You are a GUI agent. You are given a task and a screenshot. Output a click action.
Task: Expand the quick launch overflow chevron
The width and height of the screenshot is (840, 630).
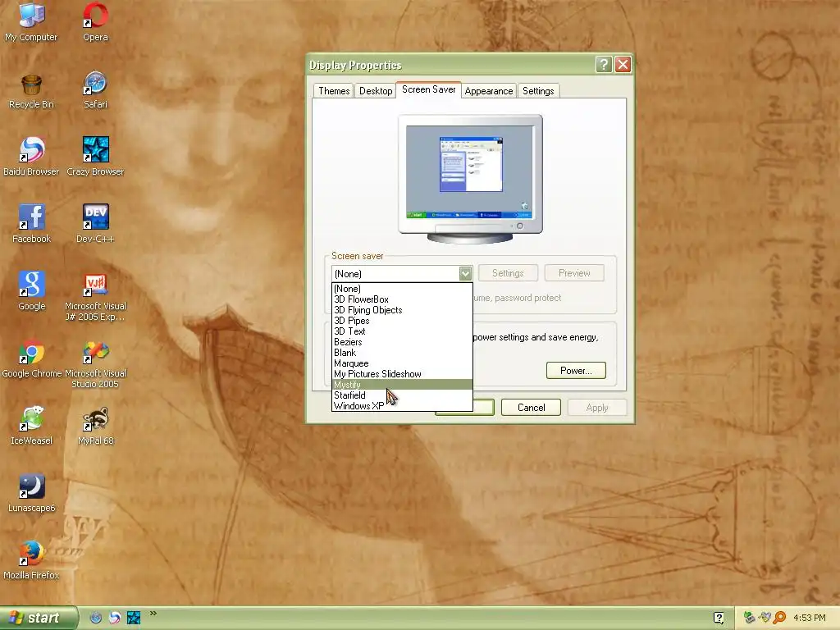[x=153, y=614]
